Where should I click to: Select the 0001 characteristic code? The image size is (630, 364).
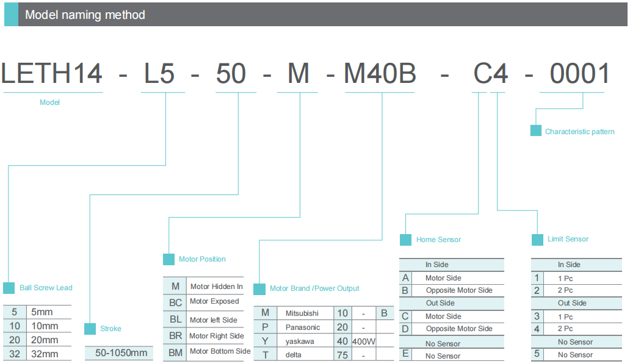(x=579, y=74)
